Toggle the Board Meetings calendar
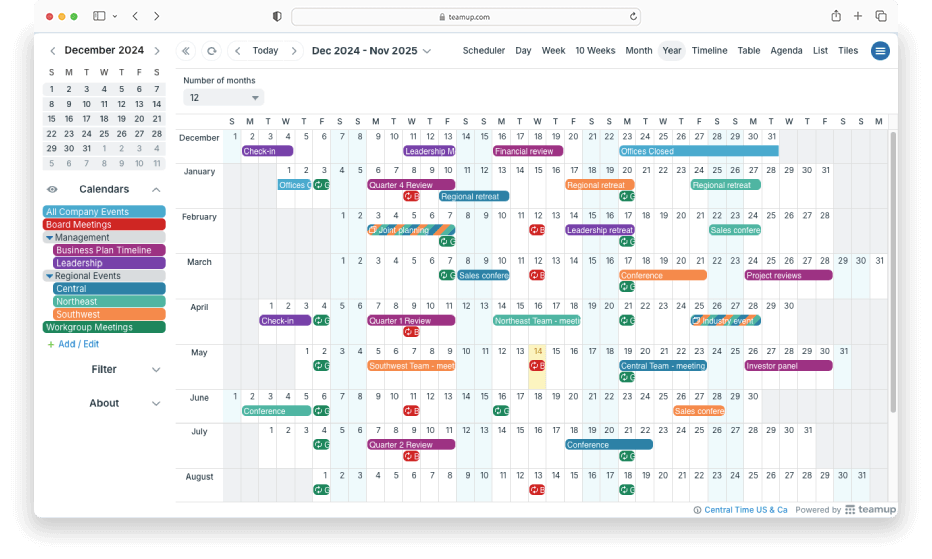 104,225
